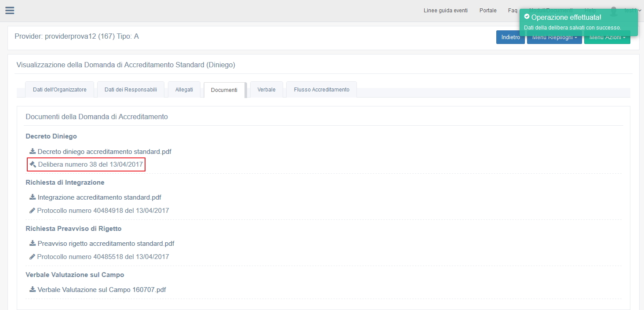Click Richiesta Preavviso di Rigetto heading
Screen dimensions: 644x310
73,229
